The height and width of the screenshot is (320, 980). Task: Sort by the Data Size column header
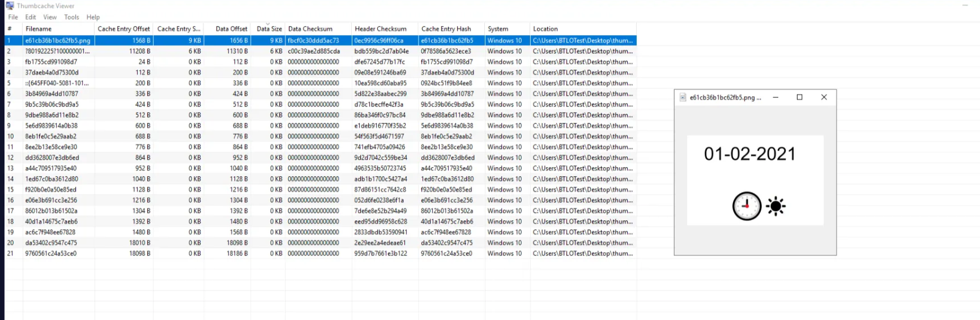267,29
